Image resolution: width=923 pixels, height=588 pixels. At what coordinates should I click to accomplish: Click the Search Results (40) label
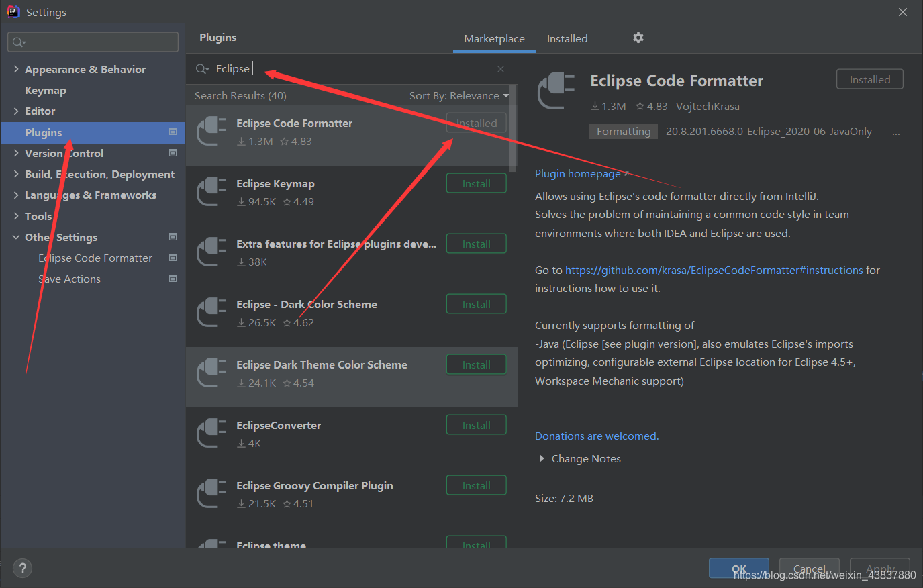(x=240, y=96)
